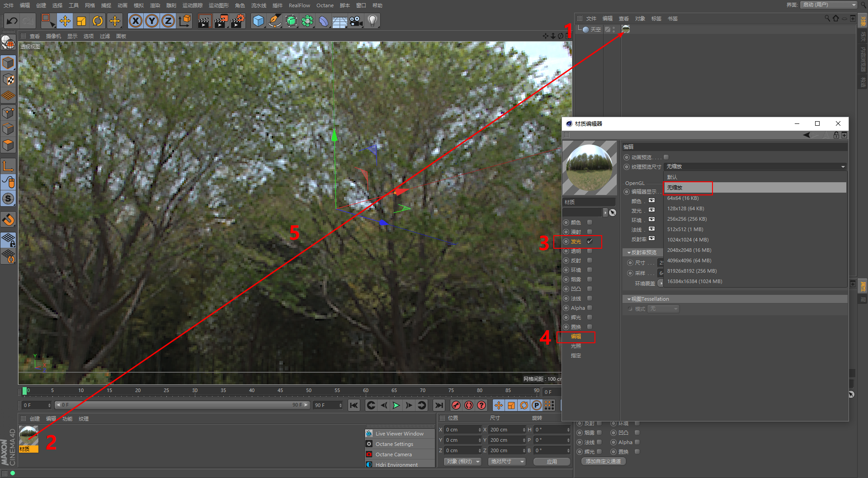868x478 pixels.
Task: Enable the Alpha channel checkbox in material editor
Action: (x=590, y=308)
